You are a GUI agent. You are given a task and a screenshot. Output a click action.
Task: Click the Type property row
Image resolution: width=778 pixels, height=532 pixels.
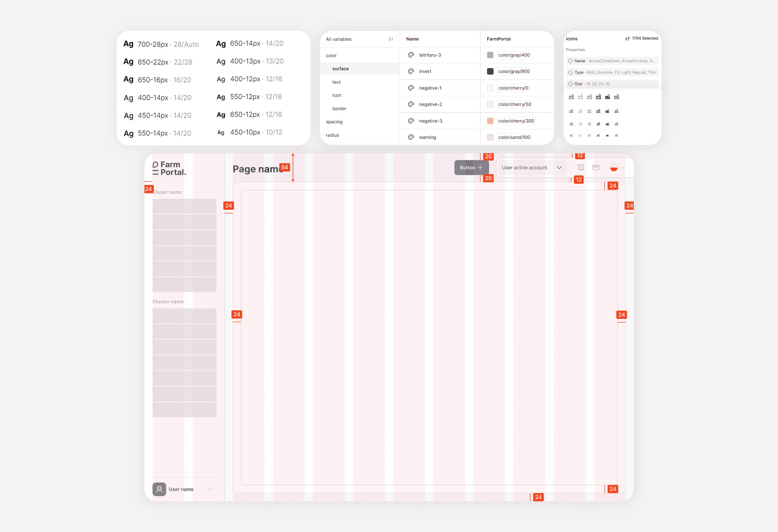point(612,72)
